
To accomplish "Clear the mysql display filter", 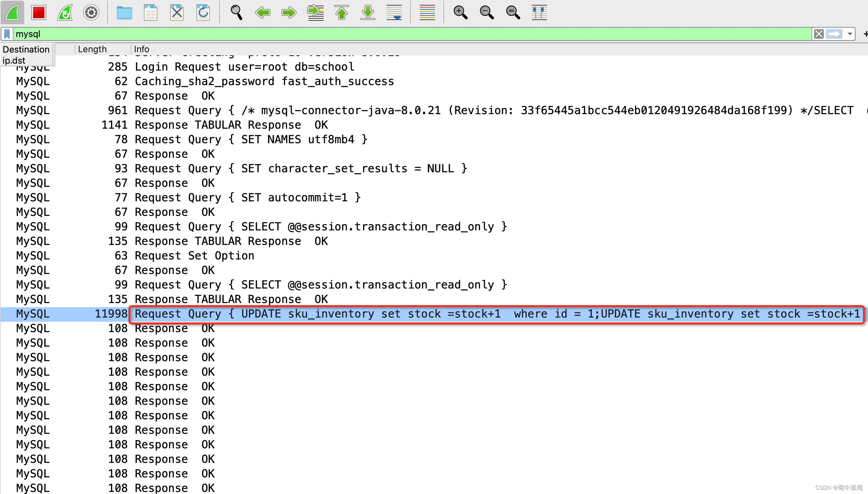I will click(819, 34).
